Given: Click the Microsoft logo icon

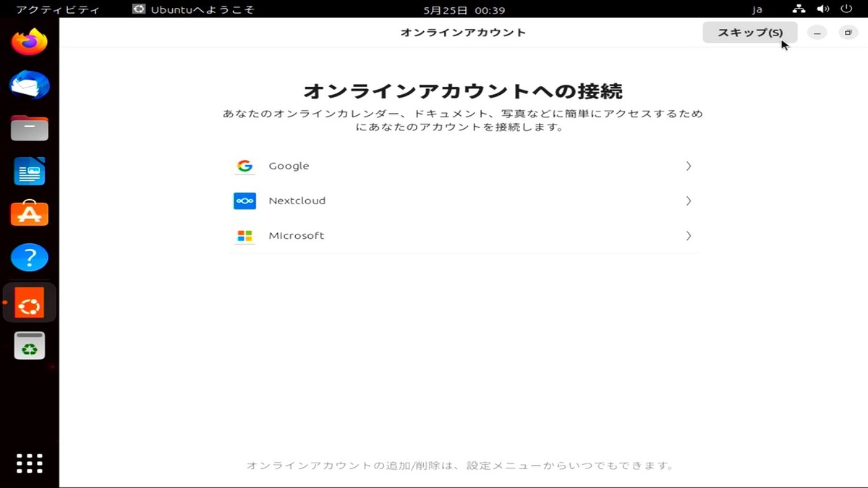Looking at the screenshot, I should pyautogui.click(x=244, y=236).
